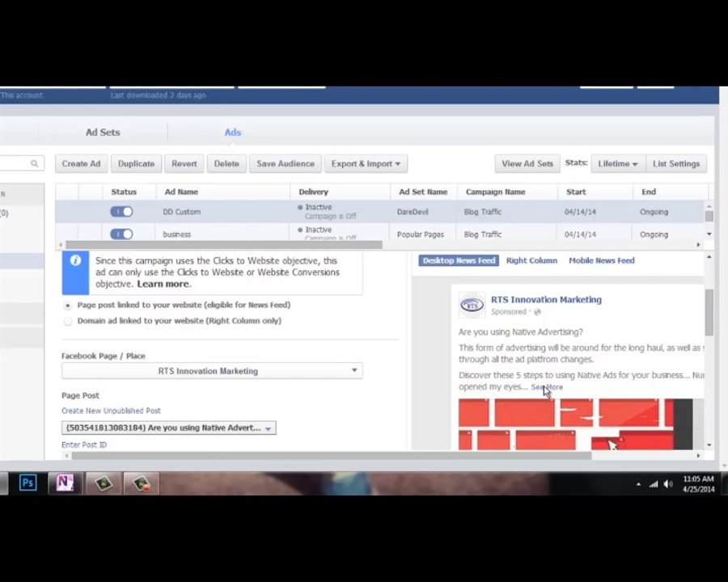Click the Revert button
The height and width of the screenshot is (582, 728).
click(x=184, y=163)
